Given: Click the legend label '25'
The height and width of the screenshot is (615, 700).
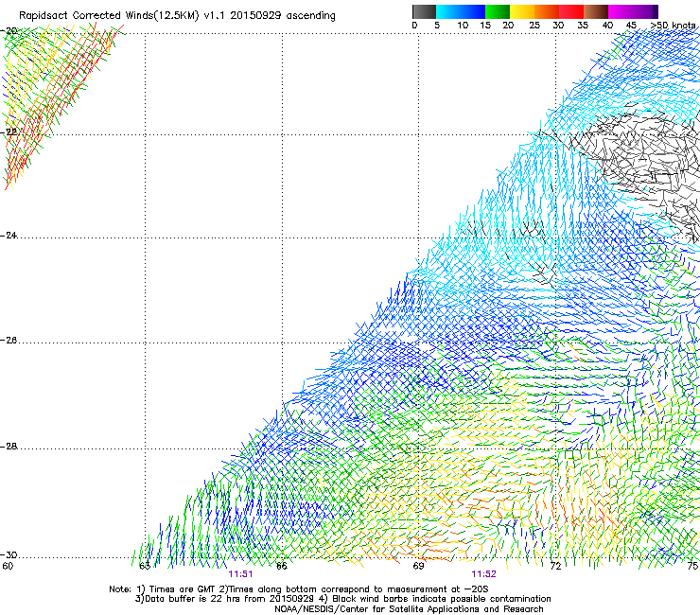Looking at the screenshot, I should (x=534, y=26).
